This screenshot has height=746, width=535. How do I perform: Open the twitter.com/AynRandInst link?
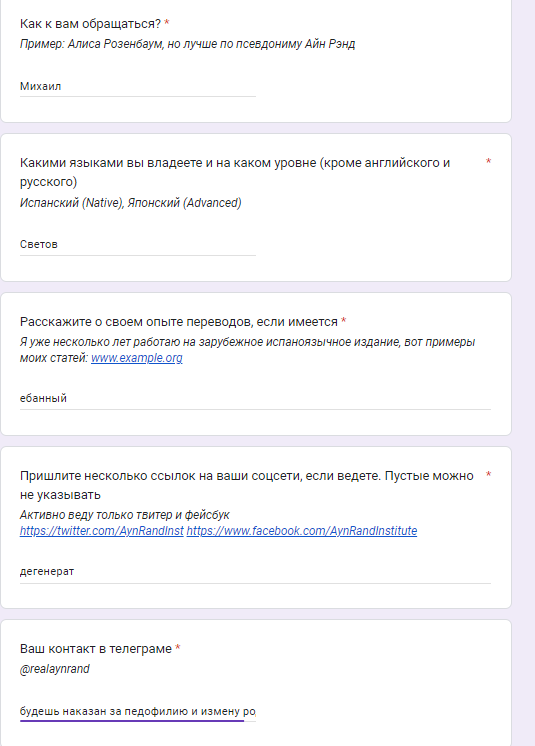tap(101, 531)
